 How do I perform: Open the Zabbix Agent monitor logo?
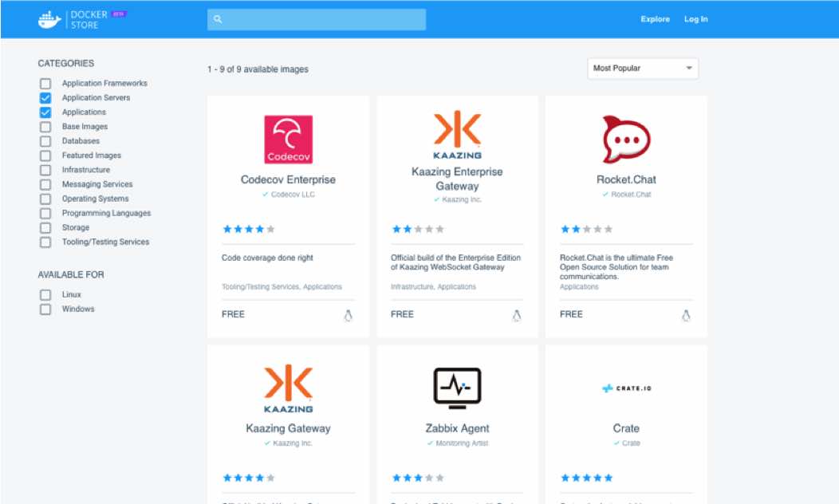click(458, 388)
